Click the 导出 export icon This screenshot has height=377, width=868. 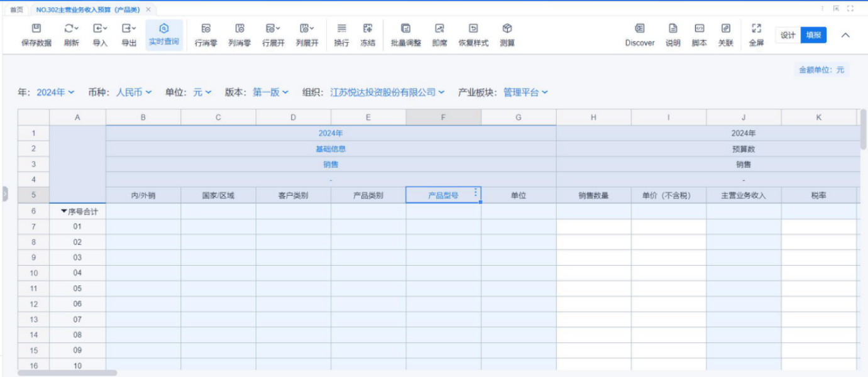(x=129, y=29)
